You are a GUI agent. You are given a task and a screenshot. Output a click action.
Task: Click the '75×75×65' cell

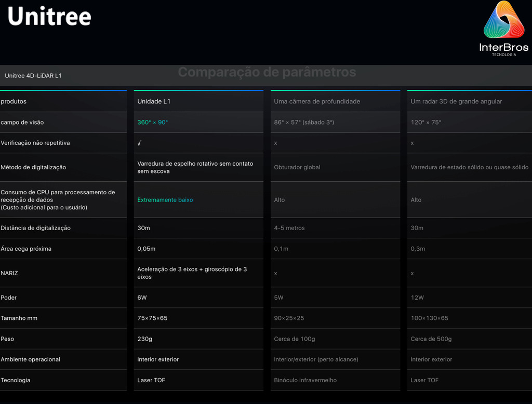click(x=152, y=318)
